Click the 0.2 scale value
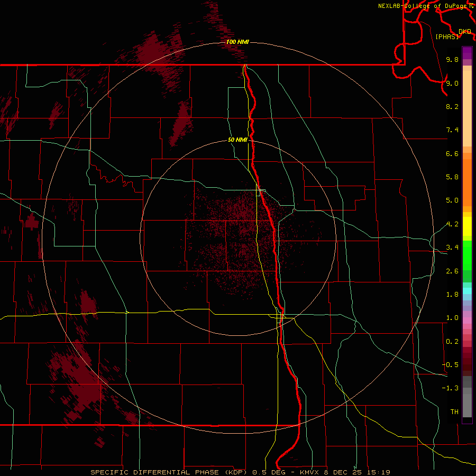Screen dimensions: 476x476 coord(452,342)
